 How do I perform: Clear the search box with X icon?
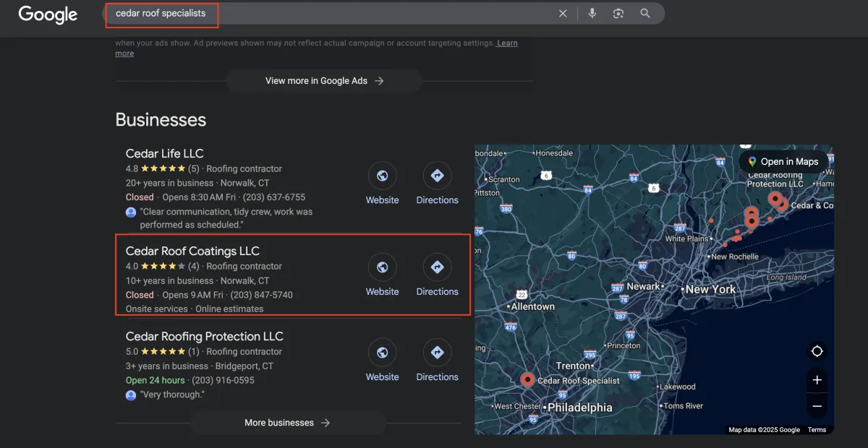click(x=563, y=14)
